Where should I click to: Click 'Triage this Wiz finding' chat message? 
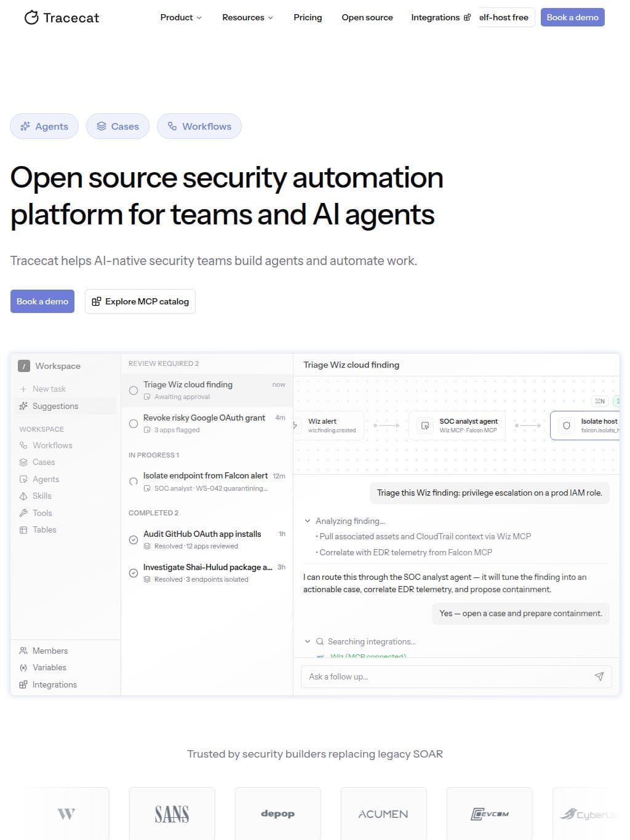tap(490, 493)
